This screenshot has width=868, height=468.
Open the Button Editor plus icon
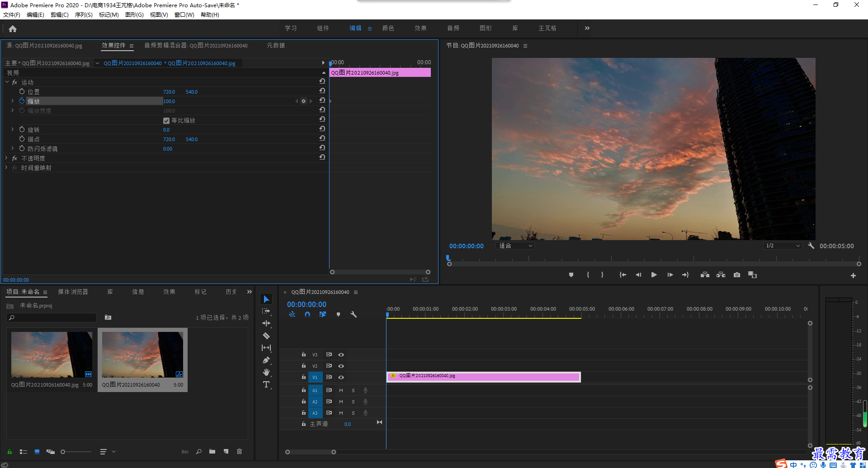[853, 275]
